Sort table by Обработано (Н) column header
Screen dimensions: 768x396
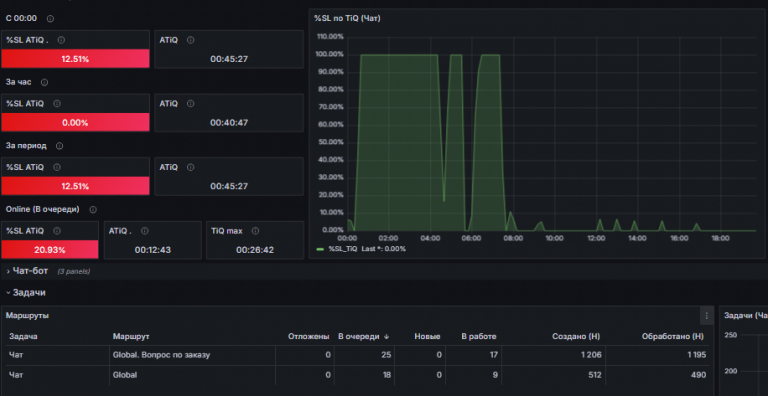click(x=673, y=337)
